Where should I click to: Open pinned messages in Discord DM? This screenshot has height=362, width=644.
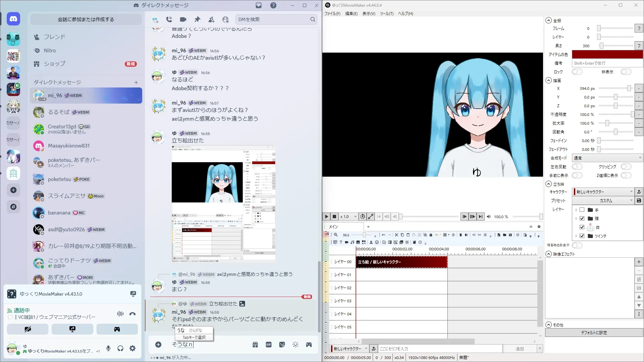(x=197, y=19)
